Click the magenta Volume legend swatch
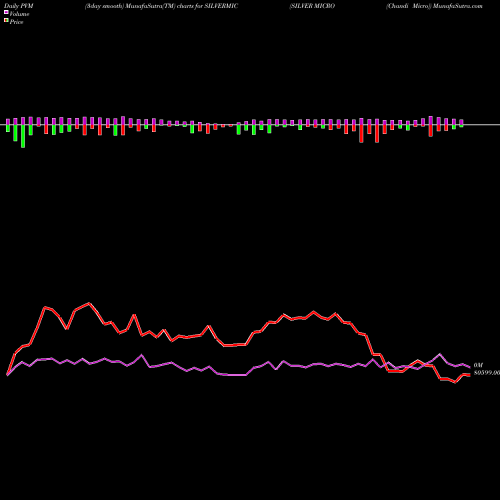Image resolution: width=500 pixels, height=500 pixels. click(6, 13)
